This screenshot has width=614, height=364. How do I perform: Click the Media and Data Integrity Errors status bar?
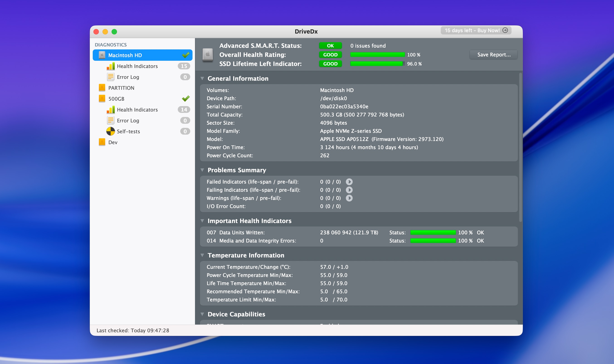click(x=433, y=241)
